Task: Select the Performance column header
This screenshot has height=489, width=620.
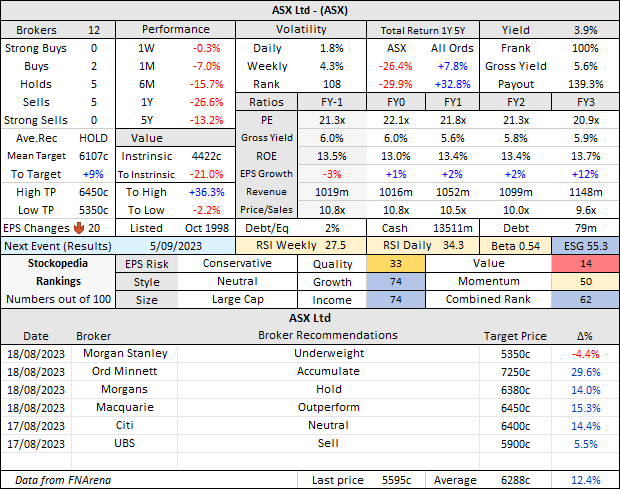Action: click(176, 29)
